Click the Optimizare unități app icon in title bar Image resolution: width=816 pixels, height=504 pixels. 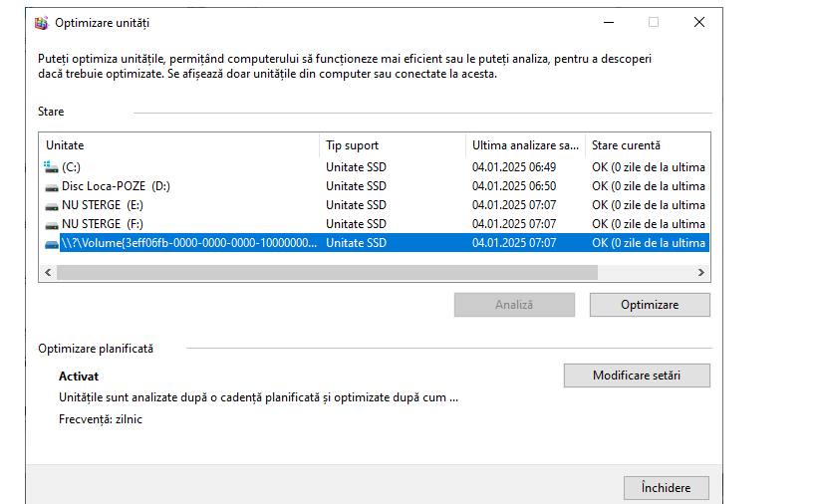[41, 23]
